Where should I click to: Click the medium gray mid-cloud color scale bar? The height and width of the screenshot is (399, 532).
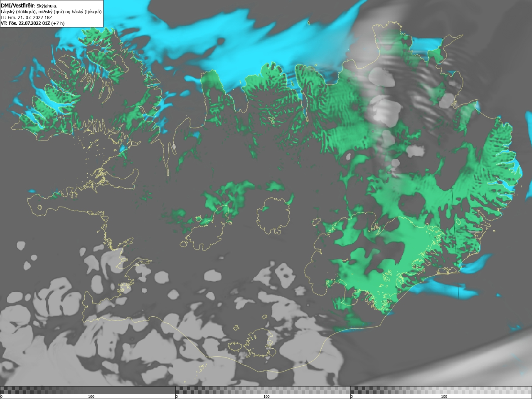263,390
